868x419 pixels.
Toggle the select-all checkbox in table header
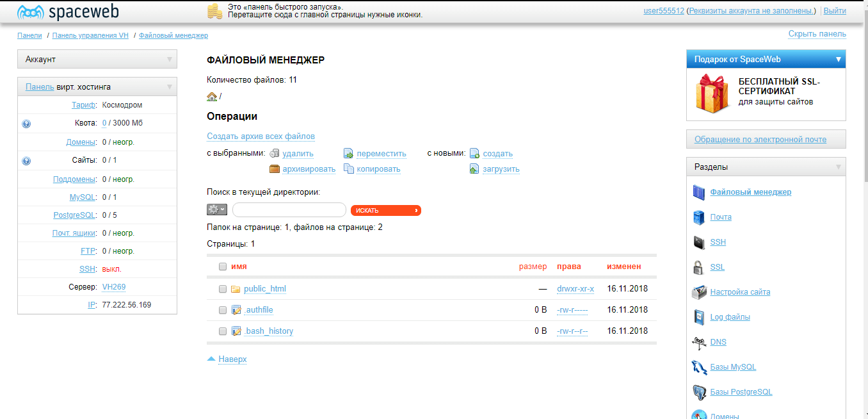click(x=223, y=267)
